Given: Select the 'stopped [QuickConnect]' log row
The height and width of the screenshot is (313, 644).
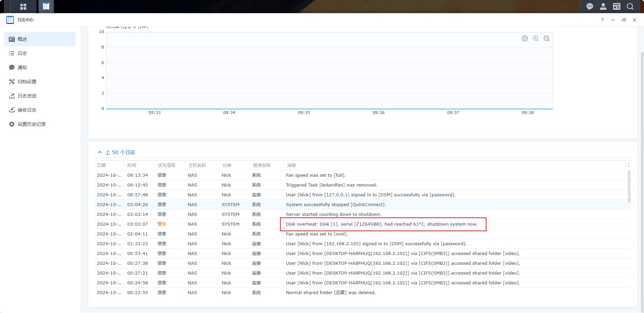Looking at the screenshot, I should (363, 205).
